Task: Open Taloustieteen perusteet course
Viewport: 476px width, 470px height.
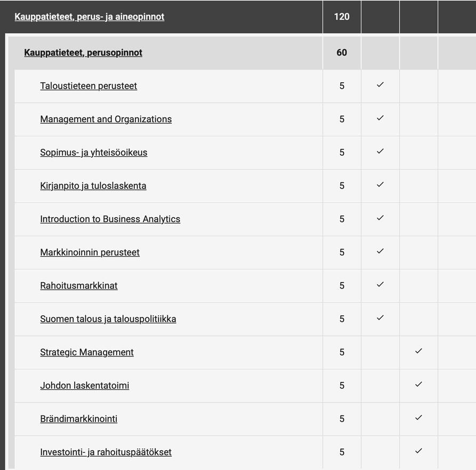Action: tap(88, 86)
